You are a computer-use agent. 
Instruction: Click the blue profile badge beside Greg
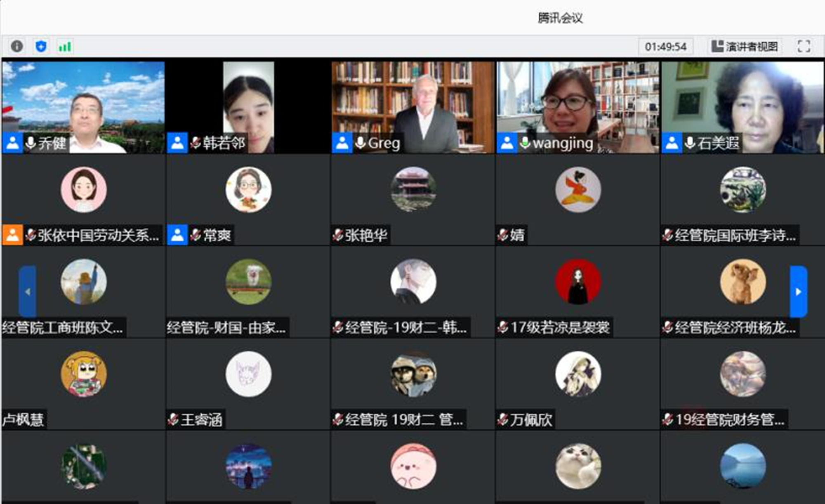click(342, 143)
